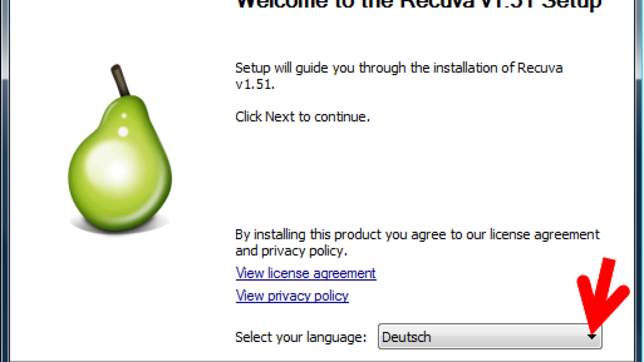
Task: Click the green pear Recuva logo
Action: coord(120,149)
